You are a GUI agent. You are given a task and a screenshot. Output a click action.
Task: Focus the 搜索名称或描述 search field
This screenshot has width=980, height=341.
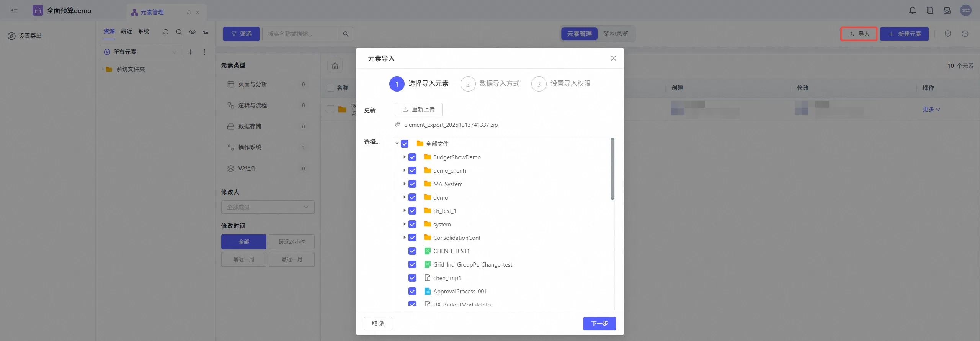[301, 34]
